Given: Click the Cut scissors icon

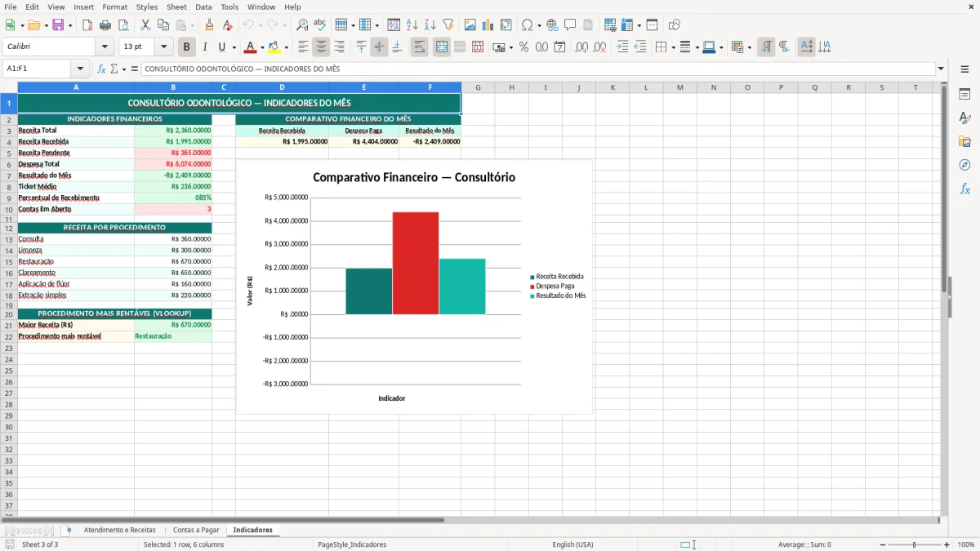Looking at the screenshot, I should pos(145,25).
